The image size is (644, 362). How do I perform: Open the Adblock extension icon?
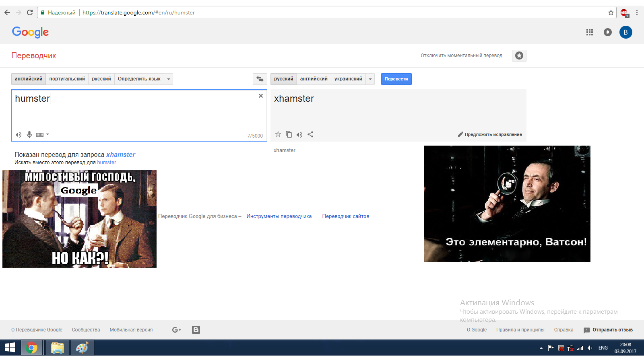[x=624, y=13]
